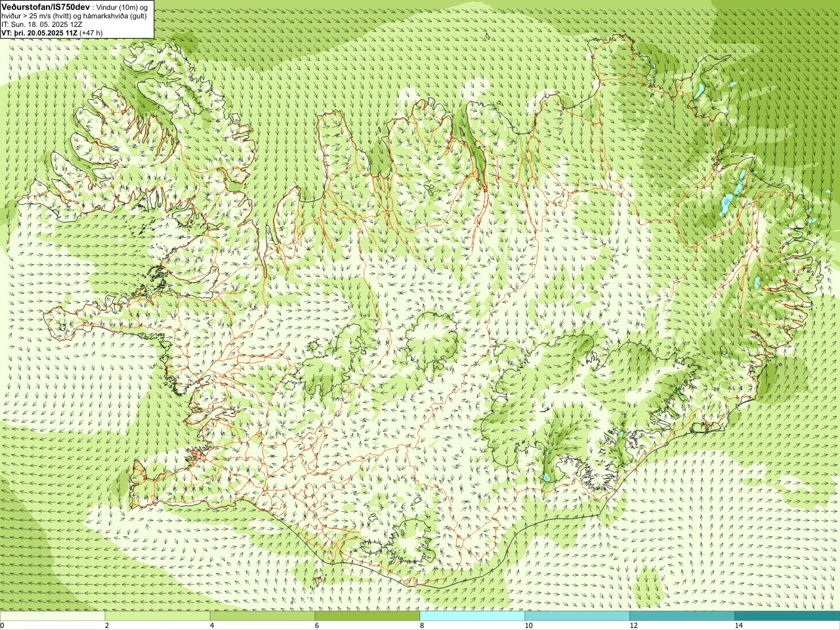Pick the teal 12–14 m/s legend swatch
Viewport: 840px width, 630px height.
click(x=682, y=616)
